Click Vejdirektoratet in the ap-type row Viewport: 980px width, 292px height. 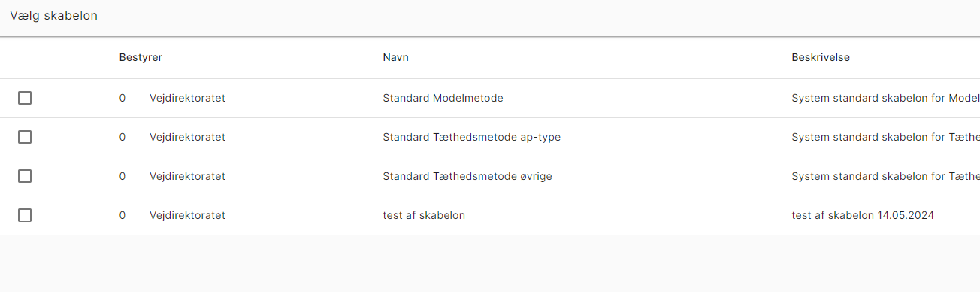(x=188, y=137)
